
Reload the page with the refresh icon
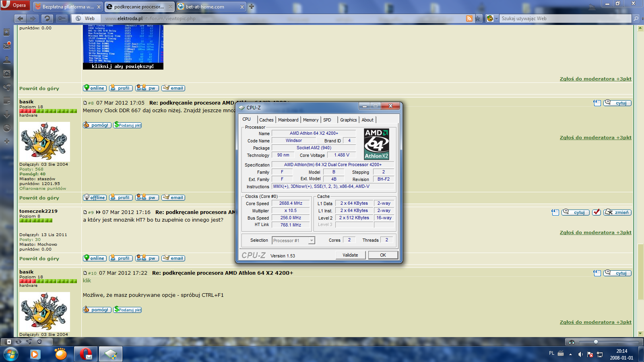click(47, 19)
